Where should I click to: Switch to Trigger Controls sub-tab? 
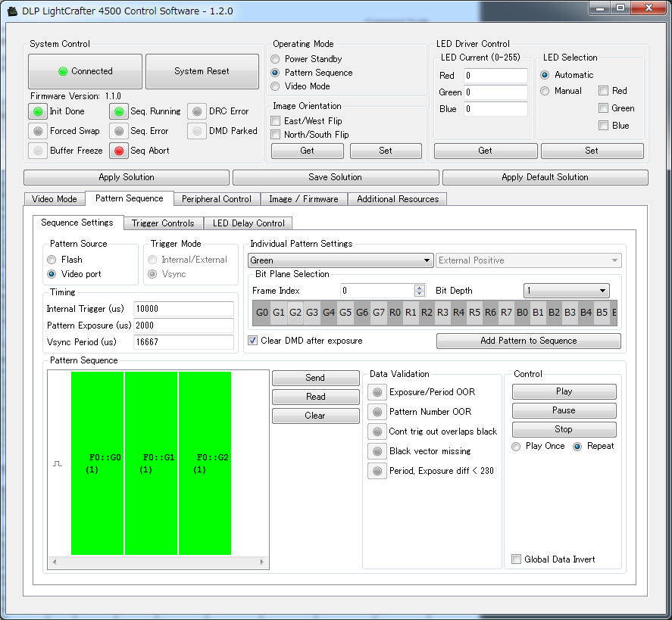pyautogui.click(x=163, y=223)
